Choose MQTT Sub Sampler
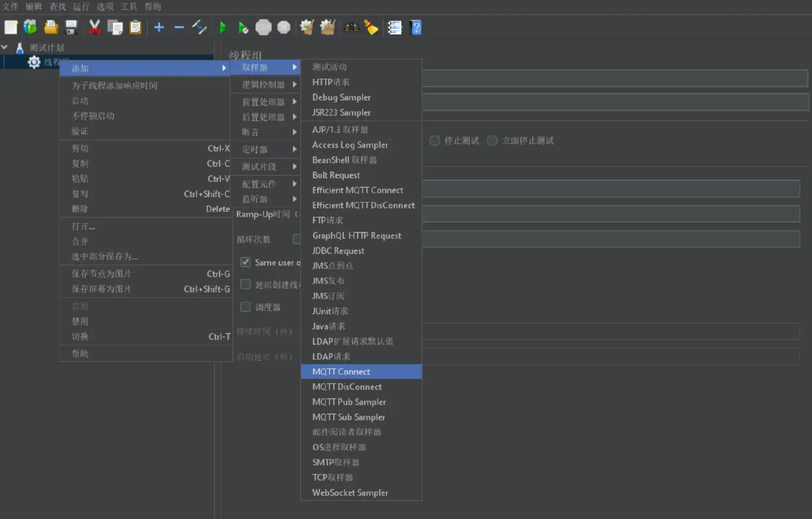This screenshot has width=812, height=519. tap(362, 417)
